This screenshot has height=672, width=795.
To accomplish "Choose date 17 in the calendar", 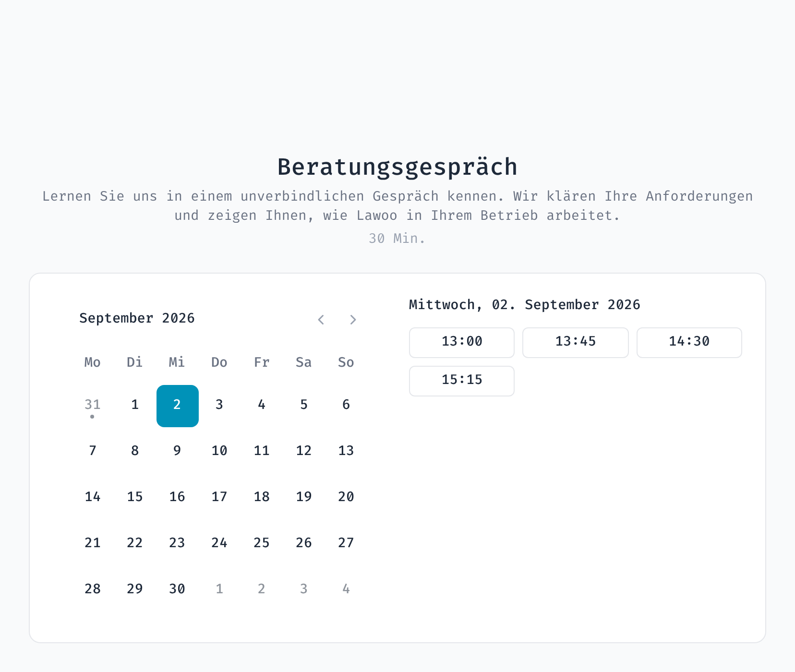I will coord(219,498).
